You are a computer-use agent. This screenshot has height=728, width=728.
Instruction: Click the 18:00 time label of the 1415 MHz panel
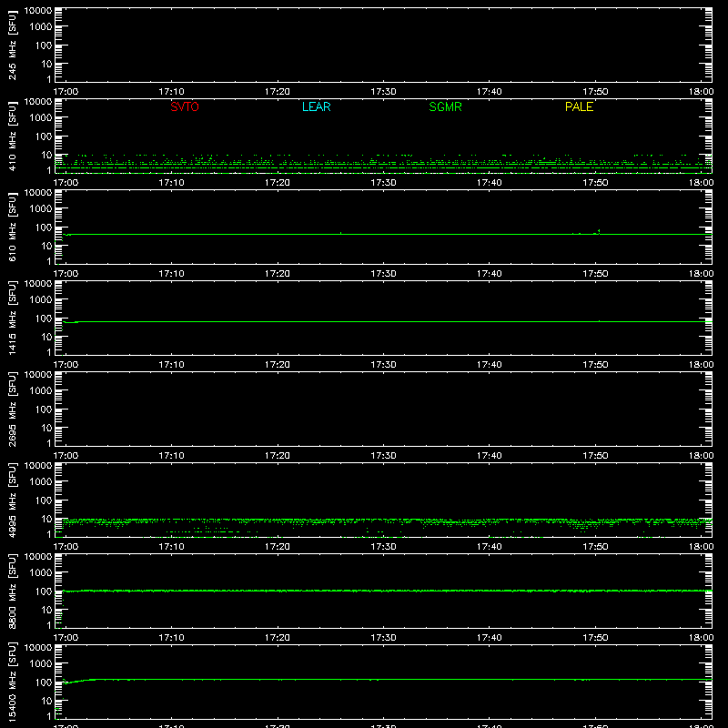701,365
